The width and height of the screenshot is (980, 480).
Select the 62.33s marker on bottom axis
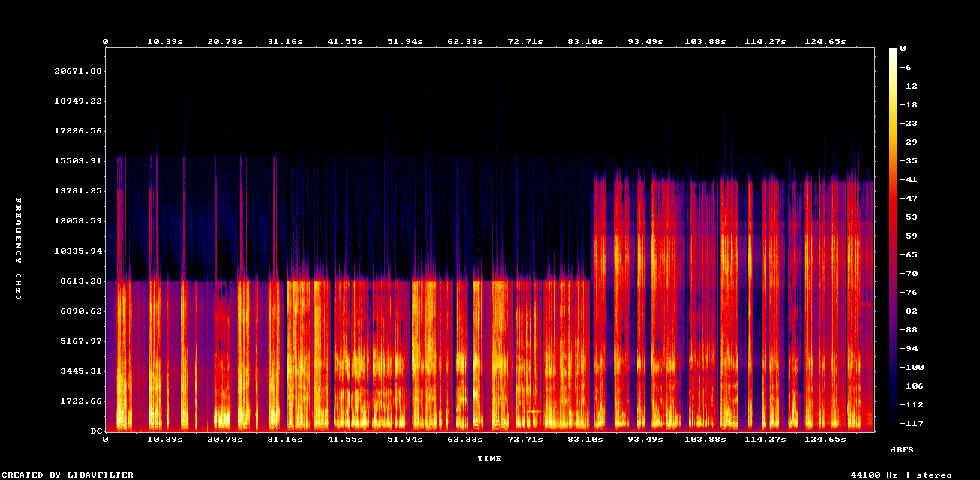coord(467,440)
